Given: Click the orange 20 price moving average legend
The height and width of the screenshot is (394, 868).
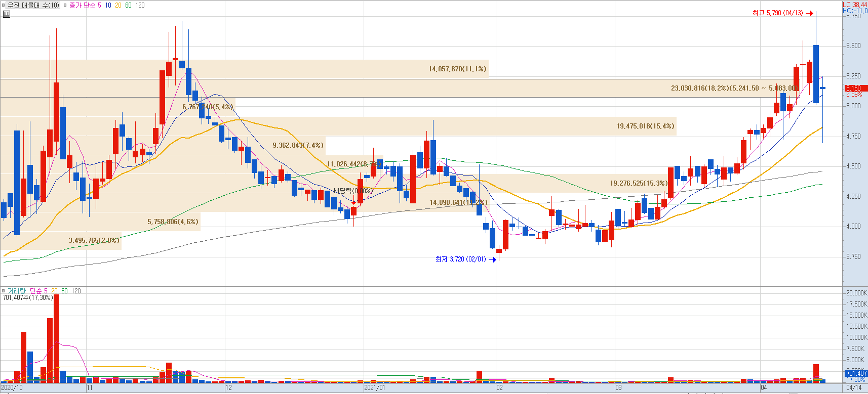Looking at the screenshot, I should (x=118, y=5).
